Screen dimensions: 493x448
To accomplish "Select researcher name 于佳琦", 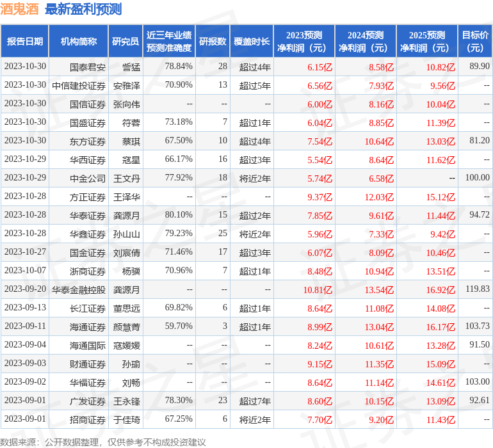I will [127, 419].
